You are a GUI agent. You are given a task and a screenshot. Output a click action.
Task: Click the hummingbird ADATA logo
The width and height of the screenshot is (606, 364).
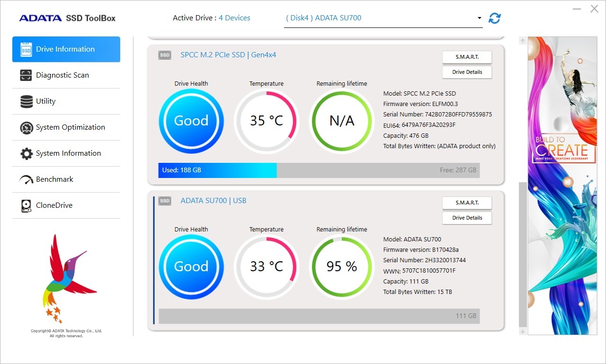[x=69, y=278]
